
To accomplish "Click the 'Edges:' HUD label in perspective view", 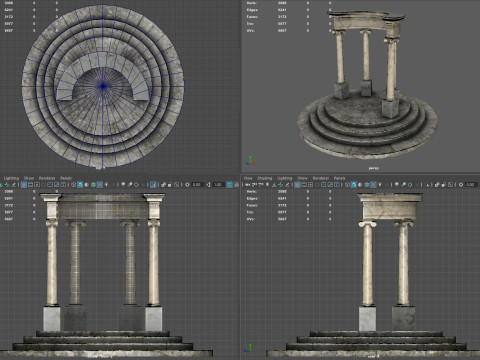I will 252,10.
